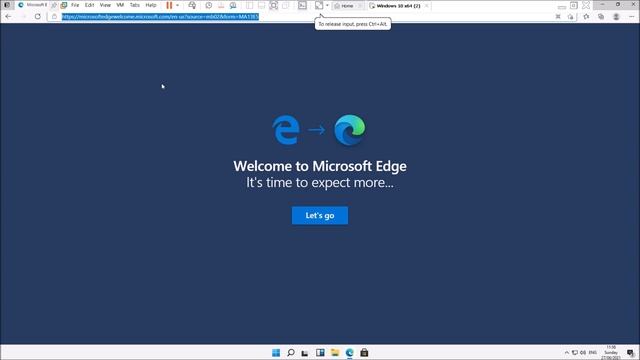Click the volume tray icon
Image resolution: width=640 pixels, height=360 pixels.
point(583,352)
